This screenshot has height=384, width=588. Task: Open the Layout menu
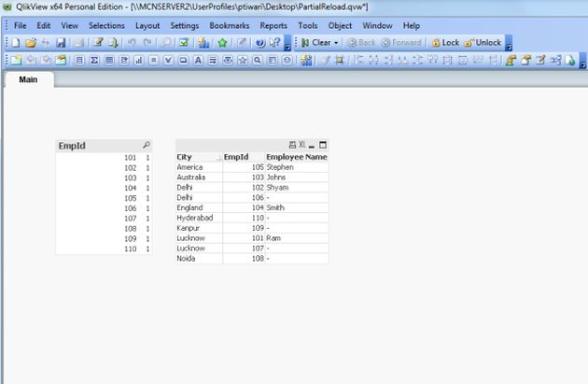[x=147, y=25]
